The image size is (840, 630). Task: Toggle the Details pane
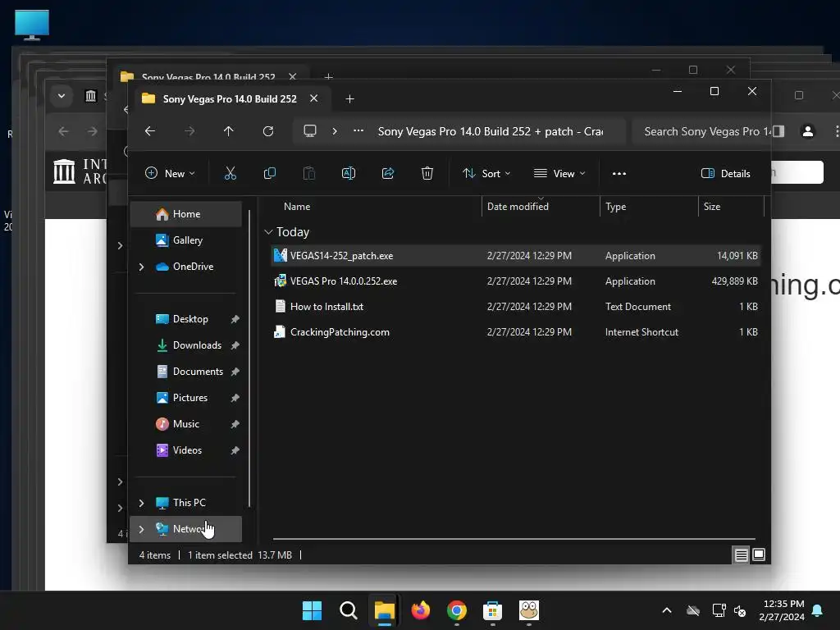click(x=725, y=174)
